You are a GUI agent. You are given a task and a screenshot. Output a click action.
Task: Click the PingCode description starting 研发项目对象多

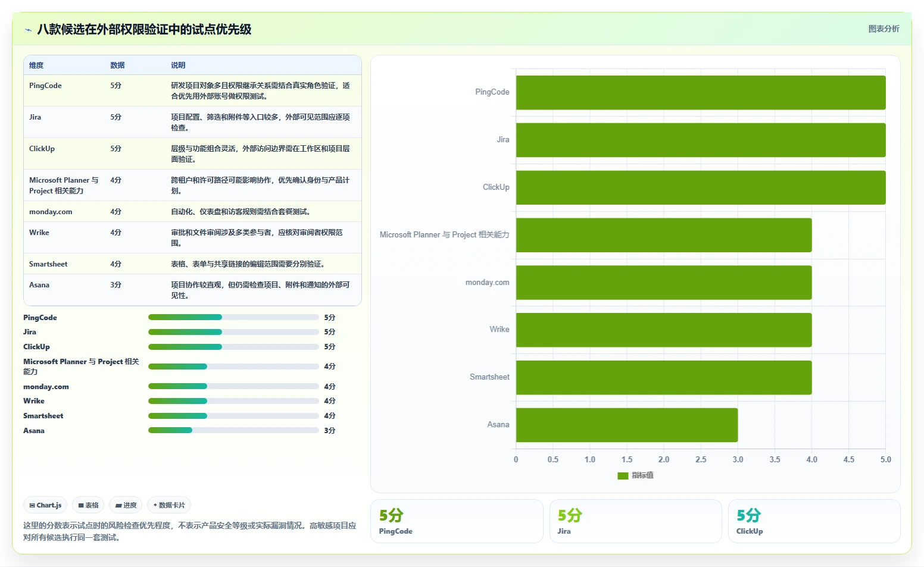(x=260, y=91)
